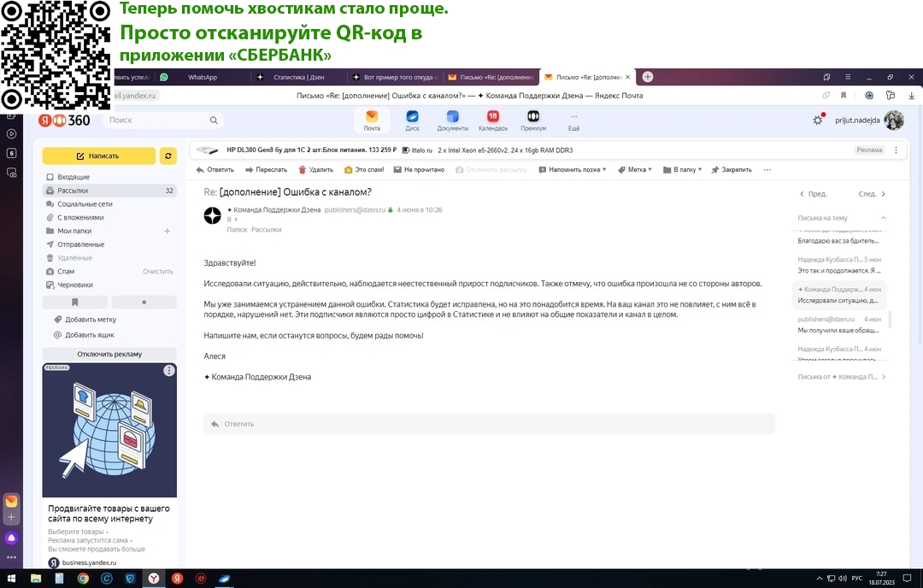Switch to 'Вот пример того откуда' tab
Viewport: 923px width, 588px height.
[x=394, y=77]
